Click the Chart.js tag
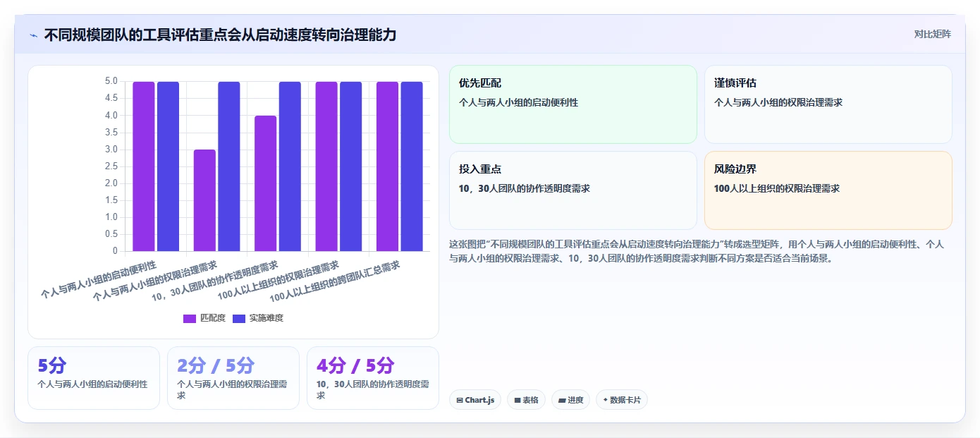The width and height of the screenshot is (980, 438). [x=475, y=400]
